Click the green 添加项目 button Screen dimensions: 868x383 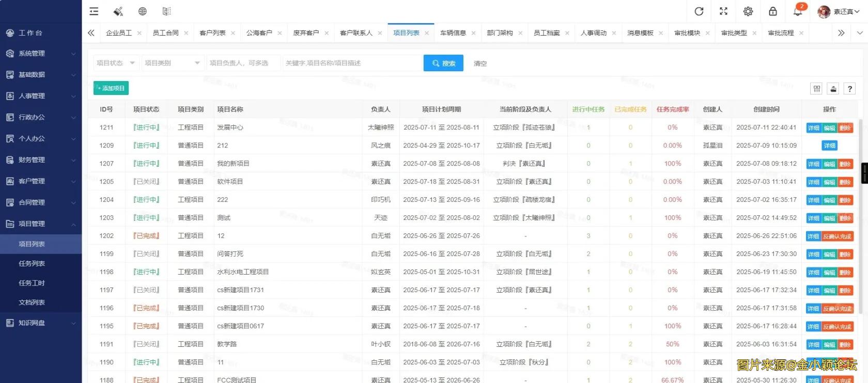tap(111, 88)
